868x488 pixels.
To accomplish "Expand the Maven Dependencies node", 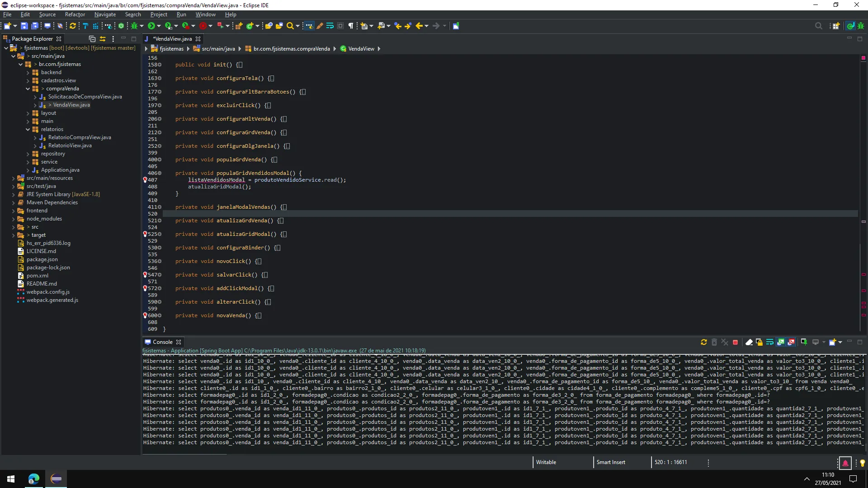I will point(14,203).
